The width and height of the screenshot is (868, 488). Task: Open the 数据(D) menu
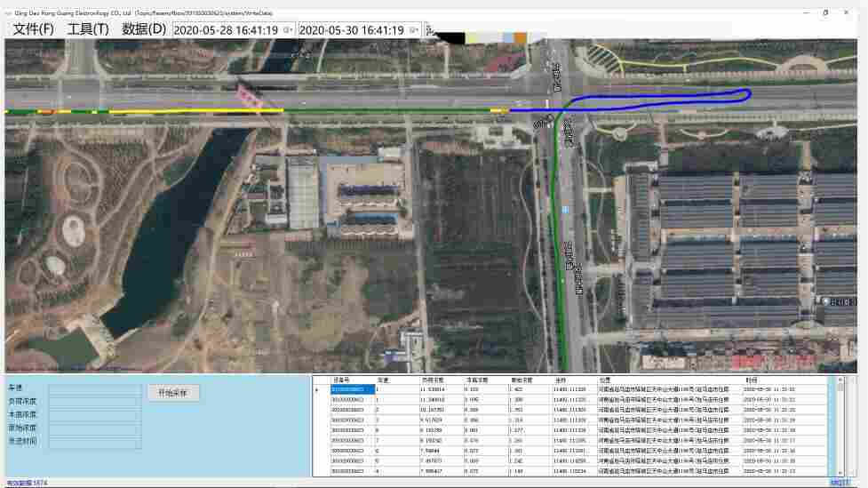tap(144, 29)
